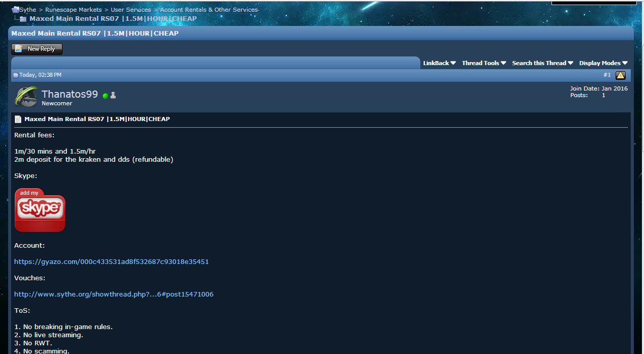
Task: Go to Sythe breadcrumb link
Action: tap(28, 10)
